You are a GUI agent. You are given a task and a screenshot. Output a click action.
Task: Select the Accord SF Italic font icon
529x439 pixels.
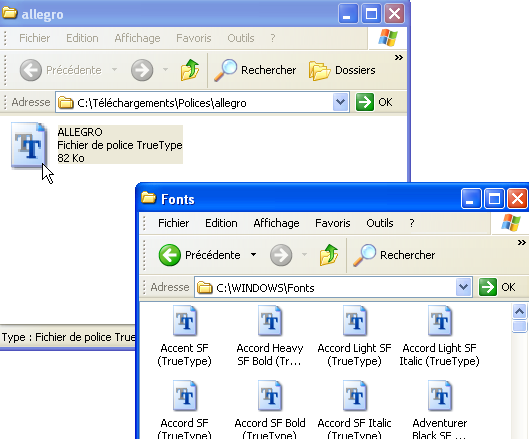355,395
